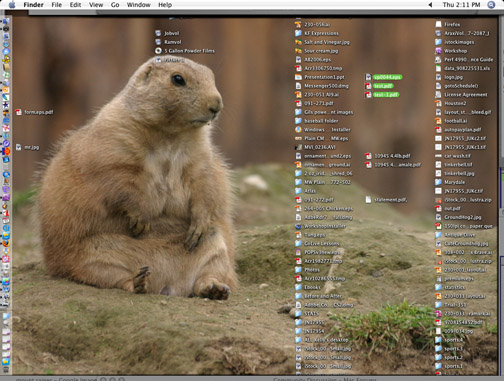Select the 5 Gallon Powder Films disc
The height and width of the screenshot is (381, 504).
(x=158, y=51)
